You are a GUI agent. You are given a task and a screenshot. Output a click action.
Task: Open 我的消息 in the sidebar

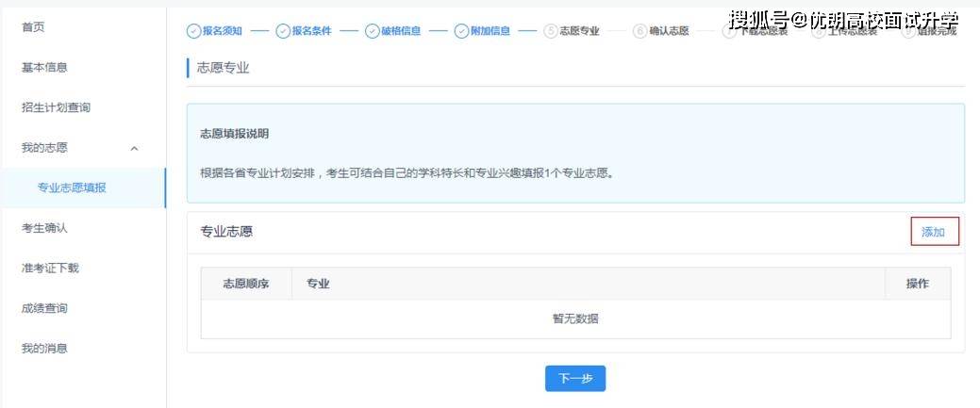(44, 348)
